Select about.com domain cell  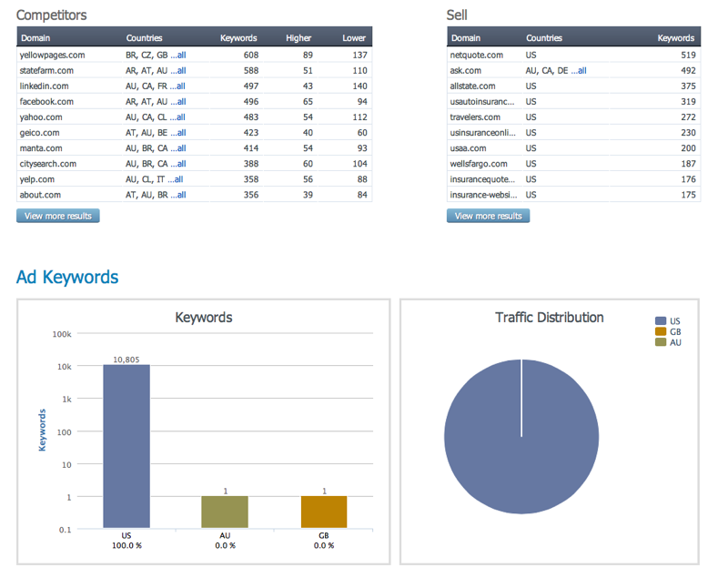[40, 195]
